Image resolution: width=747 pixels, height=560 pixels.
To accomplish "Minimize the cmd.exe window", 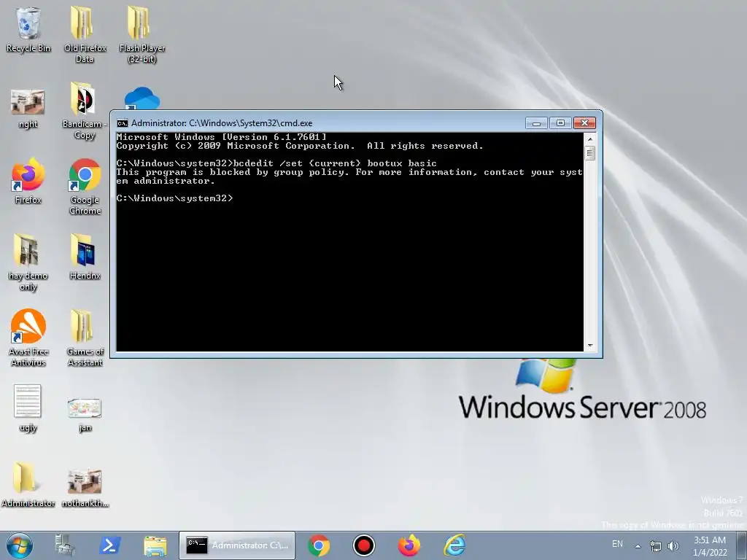I will pyautogui.click(x=536, y=123).
